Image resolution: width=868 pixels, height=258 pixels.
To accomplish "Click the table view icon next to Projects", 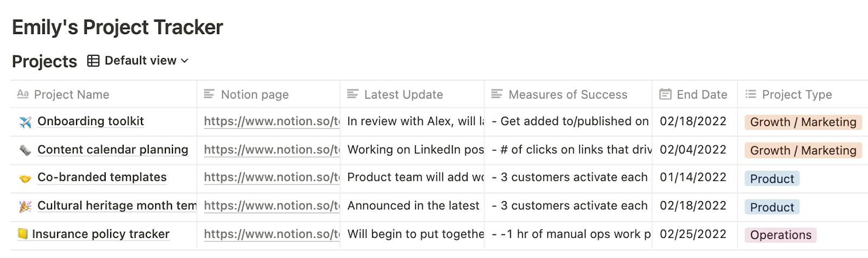I will point(93,61).
